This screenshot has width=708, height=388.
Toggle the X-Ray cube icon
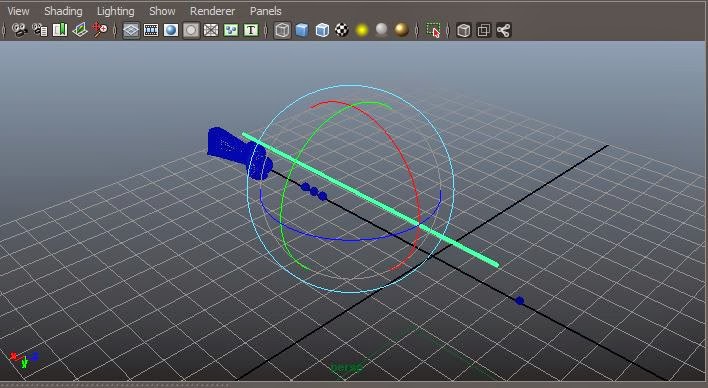[464, 30]
